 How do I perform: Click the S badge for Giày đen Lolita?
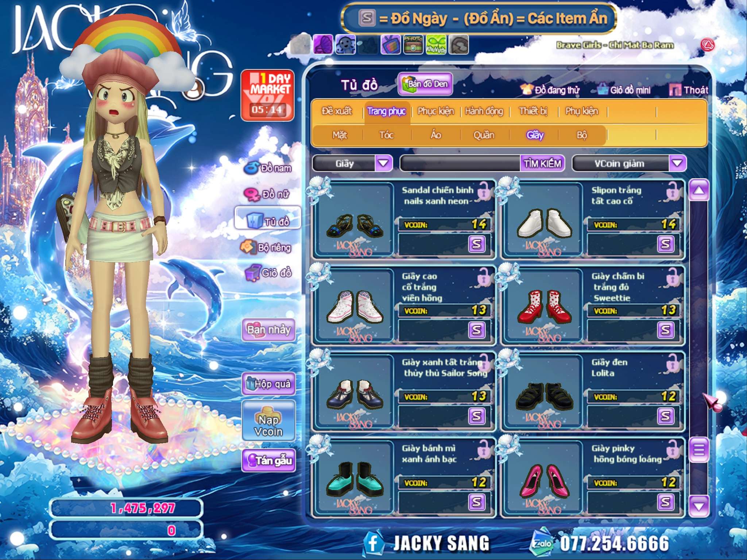pos(666,416)
